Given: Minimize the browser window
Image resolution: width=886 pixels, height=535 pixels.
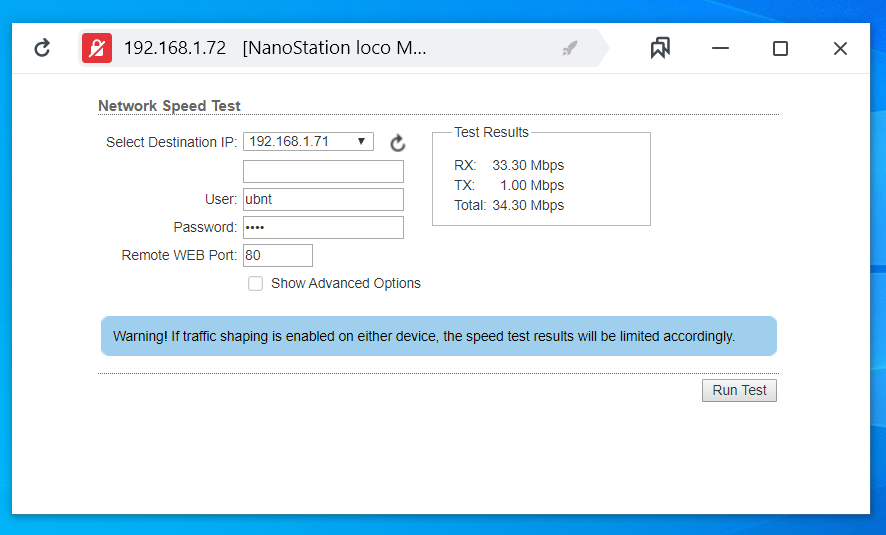Looking at the screenshot, I should click(720, 49).
